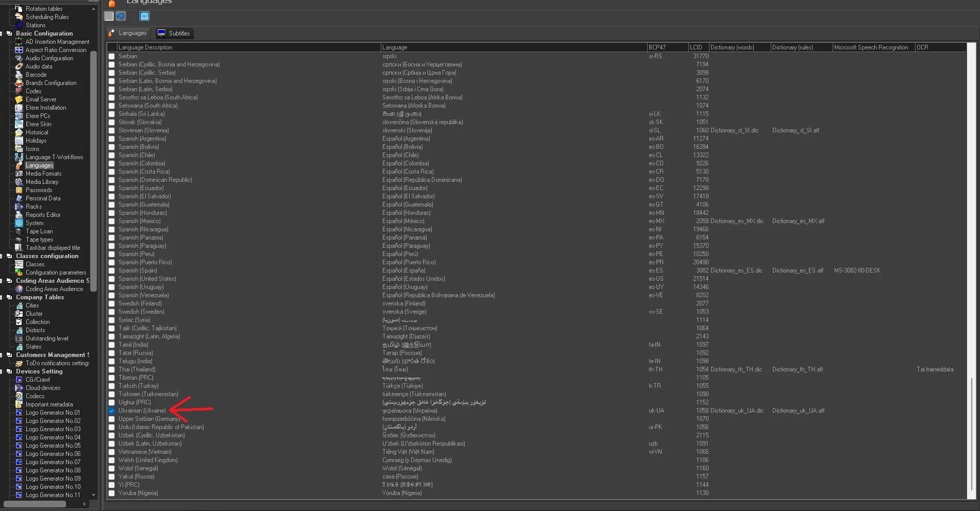Check the Thai (Thailand) checkbox
980x511 pixels.
point(112,369)
